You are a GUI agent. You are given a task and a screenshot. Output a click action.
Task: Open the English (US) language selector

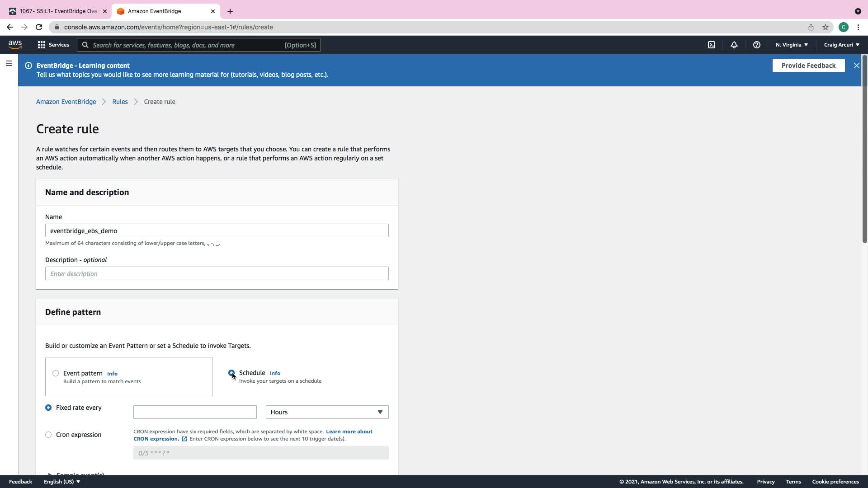click(62, 482)
